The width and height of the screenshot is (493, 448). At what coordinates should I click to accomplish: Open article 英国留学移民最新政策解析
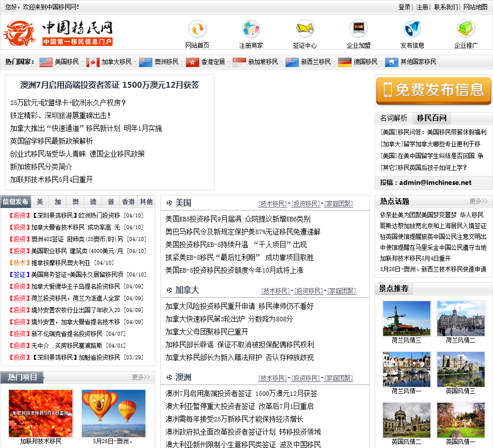(52, 141)
